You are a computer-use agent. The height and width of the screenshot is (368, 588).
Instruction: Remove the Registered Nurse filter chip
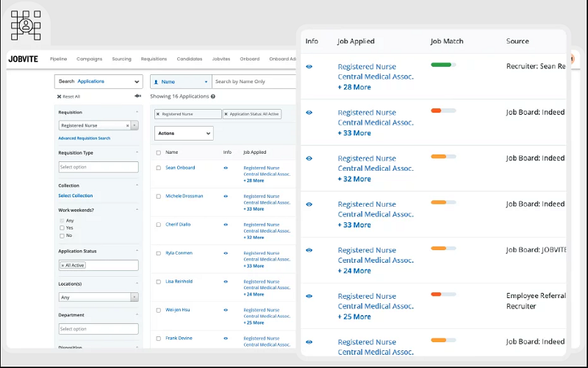pyautogui.click(x=158, y=114)
